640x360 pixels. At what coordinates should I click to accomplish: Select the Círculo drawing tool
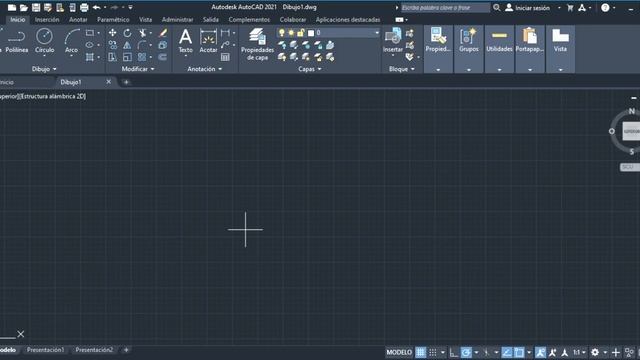pyautogui.click(x=44, y=41)
